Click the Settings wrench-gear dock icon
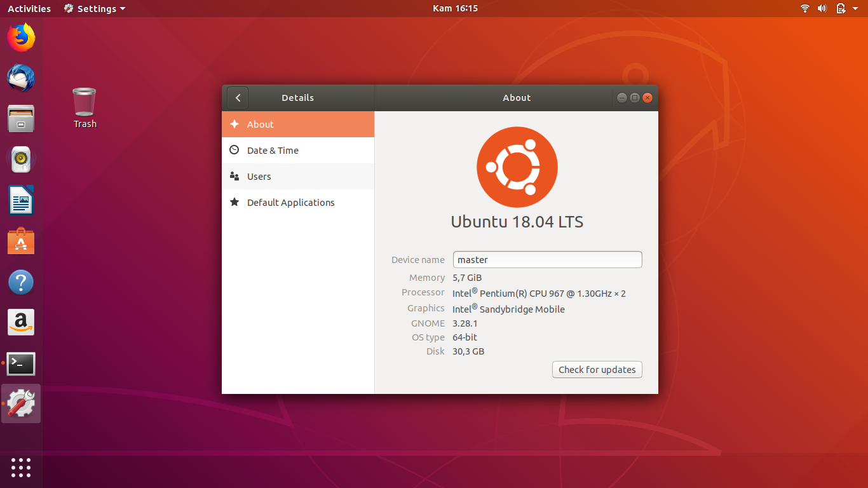868x488 pixels. (x=21, y=403)
